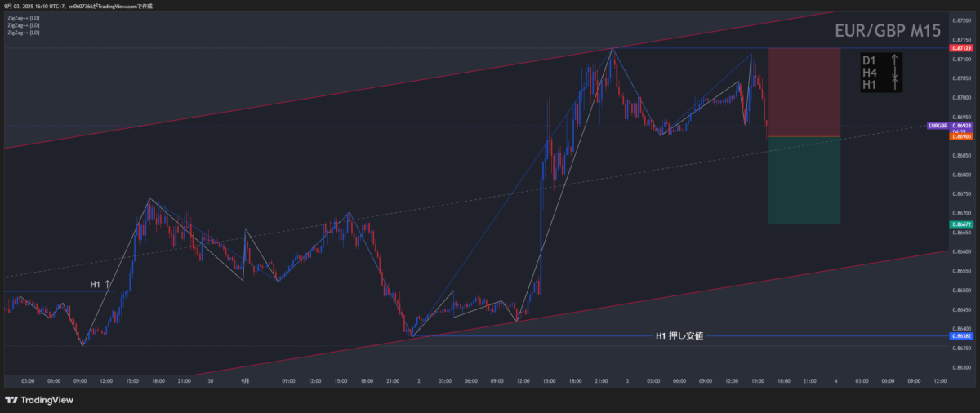The height and width of the screenshot is (413, 980).
Task: Click the EUR/GBP M15 chart title
Action: click(x=887, y=31)
